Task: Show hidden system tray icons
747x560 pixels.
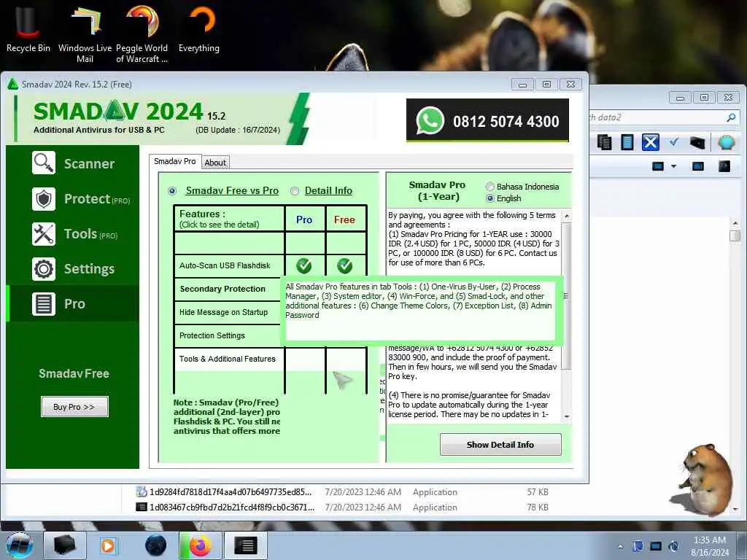Action: coord(620,546)
